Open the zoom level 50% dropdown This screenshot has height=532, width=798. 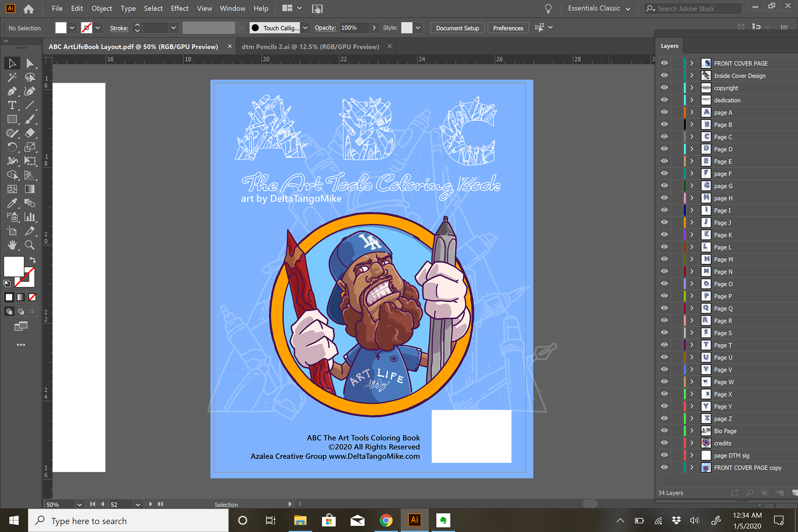[79, 504]
